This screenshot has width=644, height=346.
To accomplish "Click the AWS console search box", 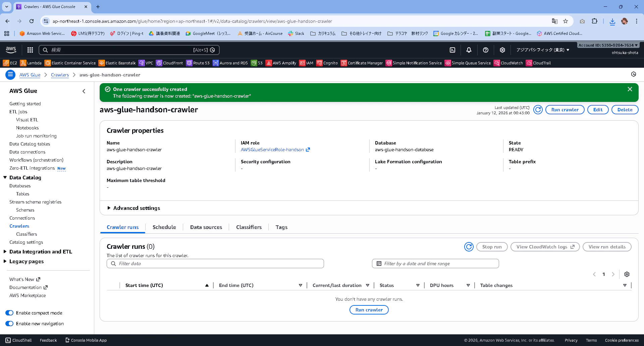I will tap(129, 50).
